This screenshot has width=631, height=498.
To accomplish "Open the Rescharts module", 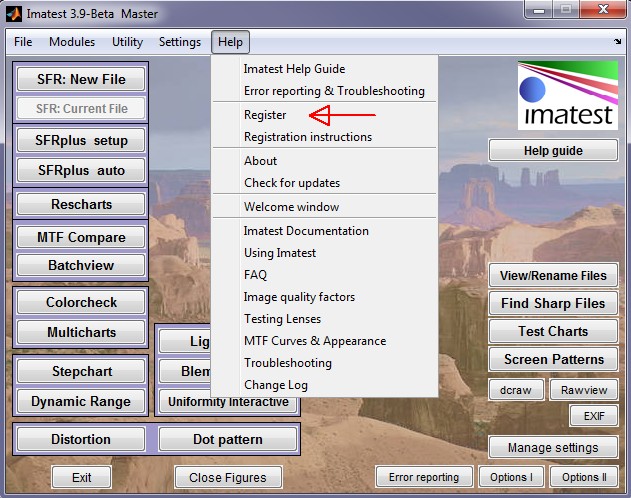I will coord(81,204).
